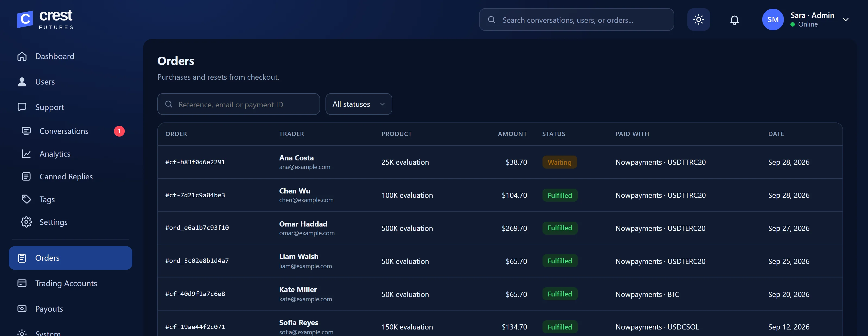Focus the Reference, email or payment ID field
Image resolution: width=868 pixels, height=336 pixels.
pos(238,104)
